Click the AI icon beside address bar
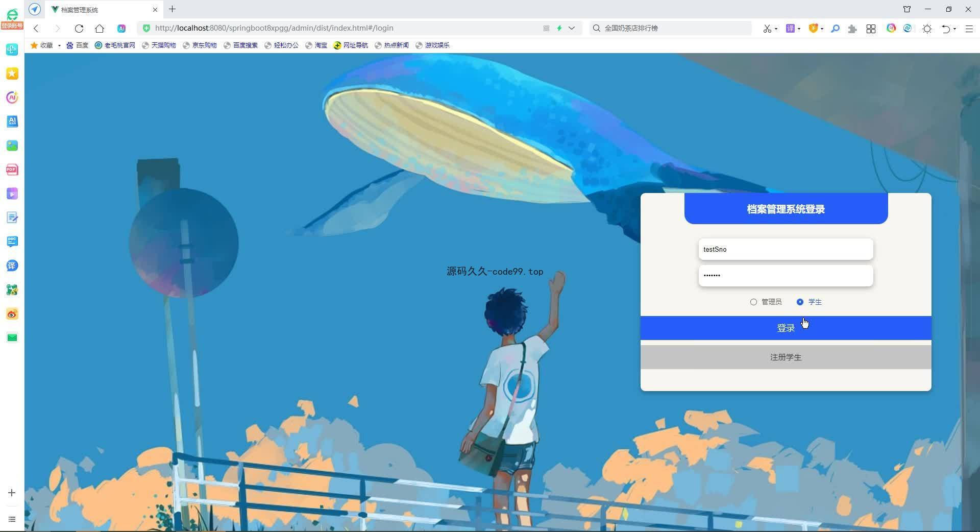Screen dimensions: 980x532 click(x=121, y=29)
